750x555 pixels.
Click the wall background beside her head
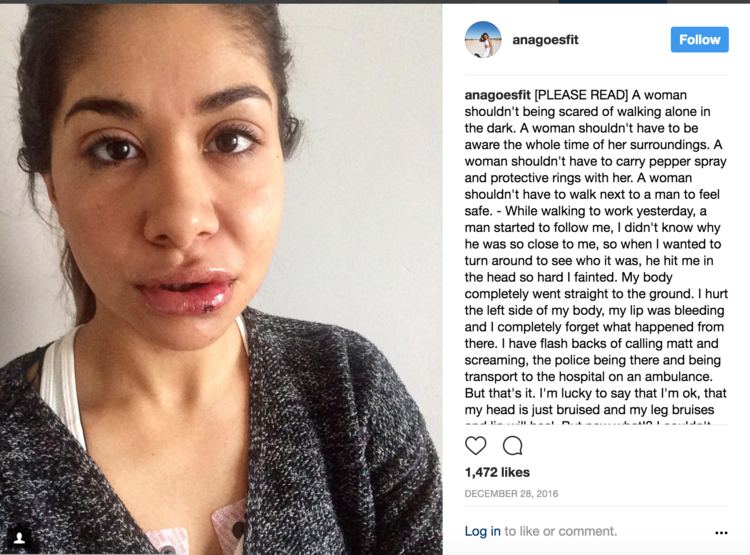click(368, 144)
